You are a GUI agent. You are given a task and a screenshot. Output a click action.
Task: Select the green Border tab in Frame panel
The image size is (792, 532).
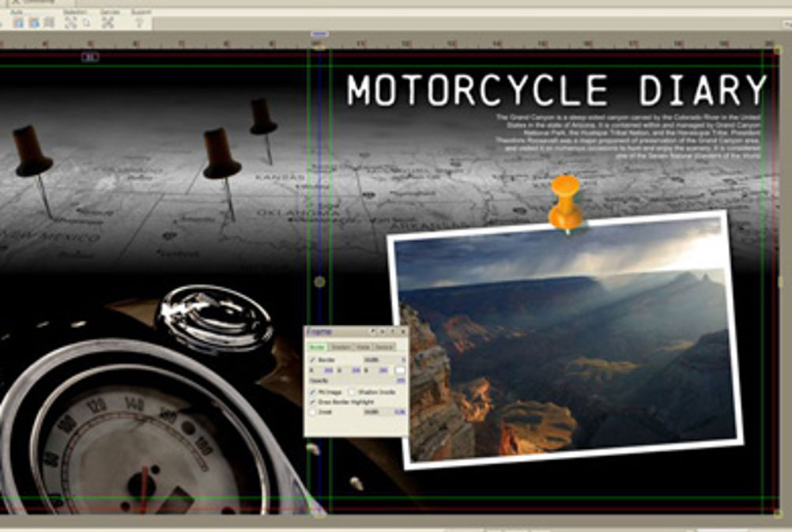pos(317,347)
